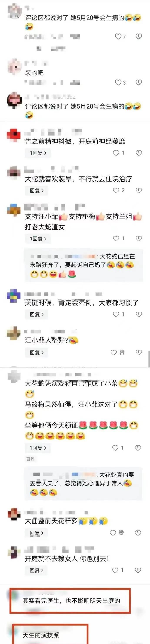This screenshot has width=150, height=644.
Task: Reply to '开庭就不去赖女人' comment
Action: (37, 570)
